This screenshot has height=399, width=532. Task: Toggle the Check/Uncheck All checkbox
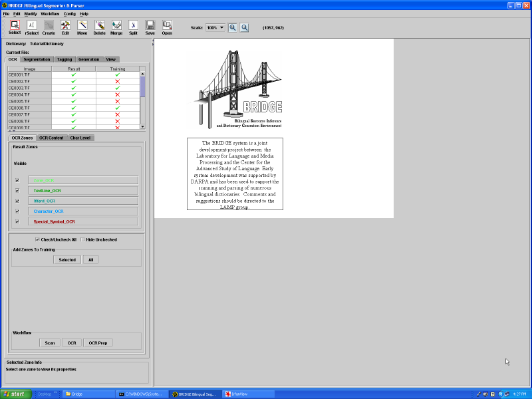coord(37,239)
